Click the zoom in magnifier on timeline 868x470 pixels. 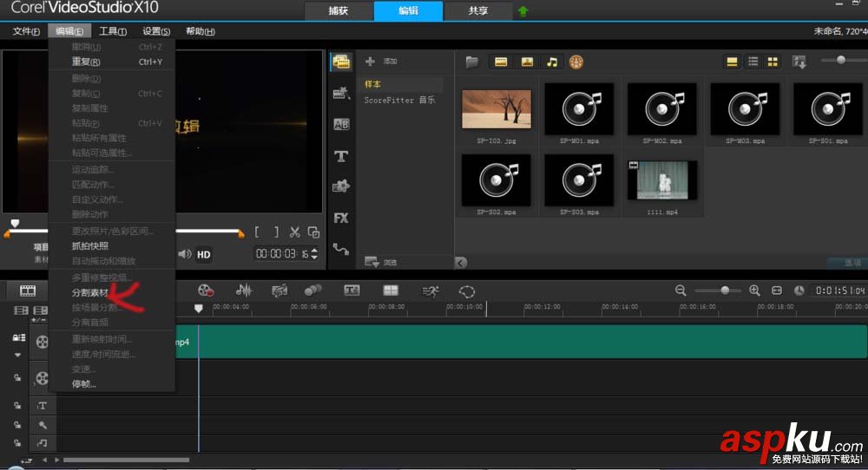point(754,290)
